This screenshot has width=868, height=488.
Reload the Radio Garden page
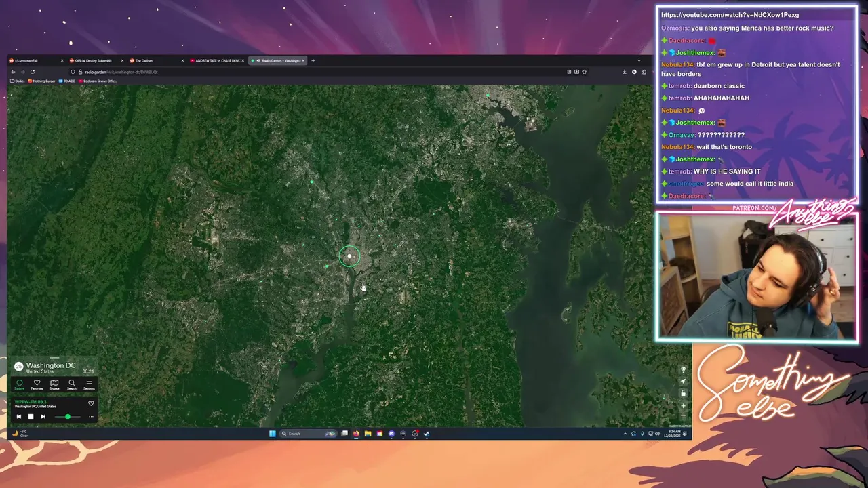tap(32, 72)
